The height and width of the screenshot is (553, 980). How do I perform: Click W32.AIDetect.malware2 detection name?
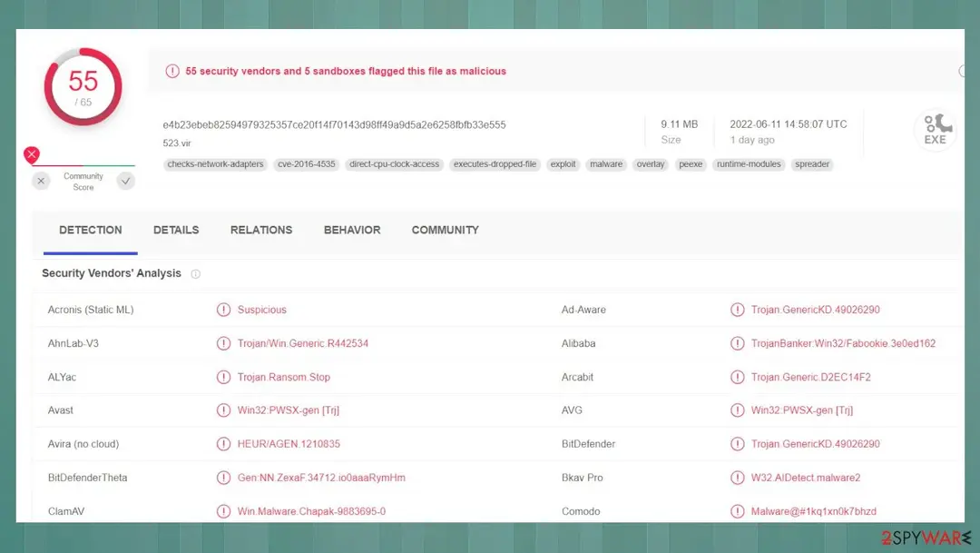806,478
